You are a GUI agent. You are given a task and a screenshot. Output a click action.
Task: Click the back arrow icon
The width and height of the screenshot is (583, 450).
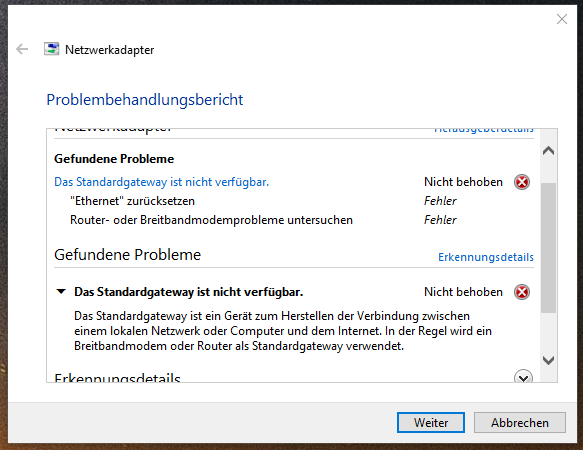point(22,49)
